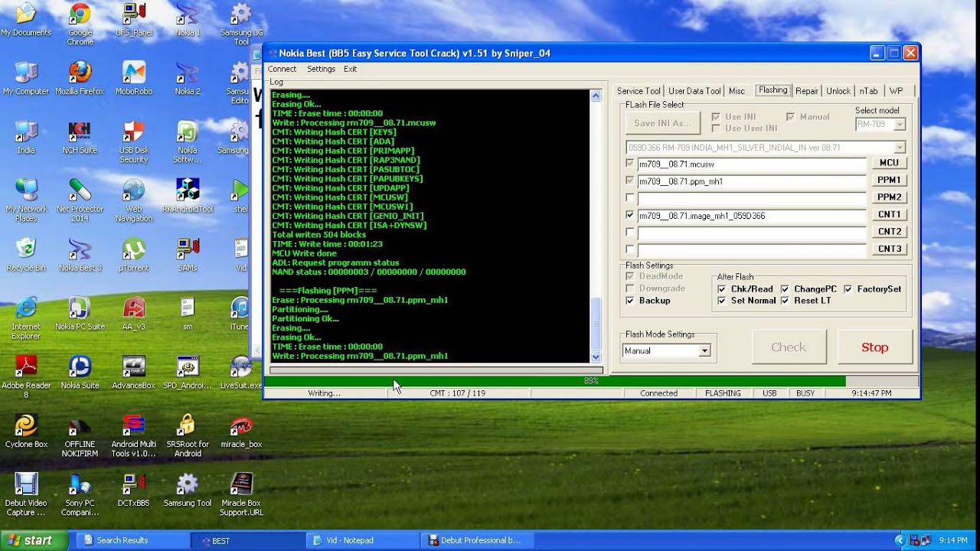
Task: Click the log horizontal scrollbar
Action: [x=436, y=370]
